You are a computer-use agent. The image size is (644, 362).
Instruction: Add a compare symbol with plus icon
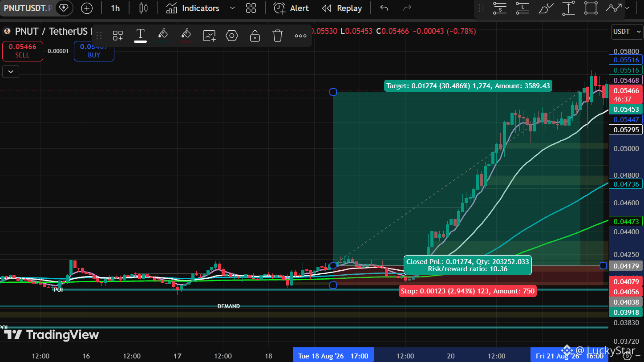click(87, 8)
